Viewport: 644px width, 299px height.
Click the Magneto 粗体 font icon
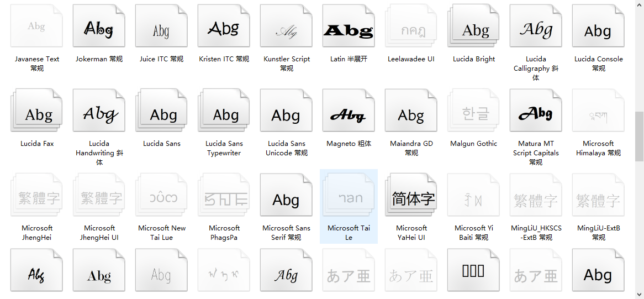349,111
